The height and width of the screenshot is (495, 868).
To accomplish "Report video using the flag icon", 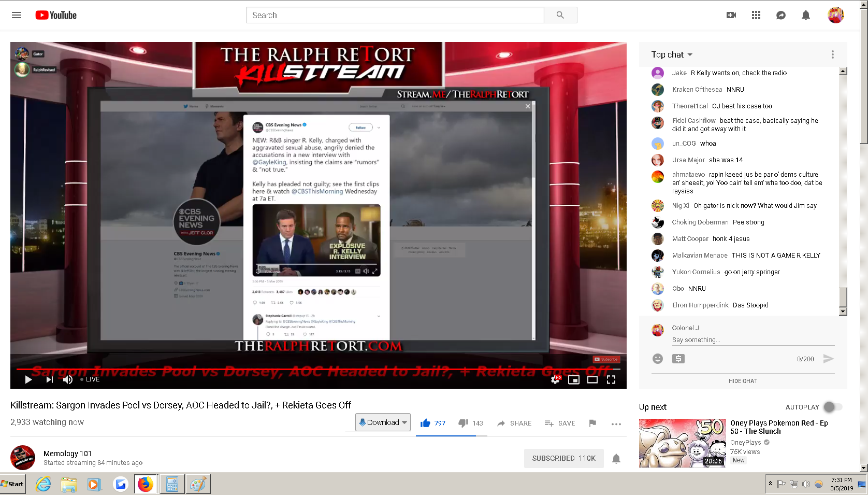I will point(592,423).
